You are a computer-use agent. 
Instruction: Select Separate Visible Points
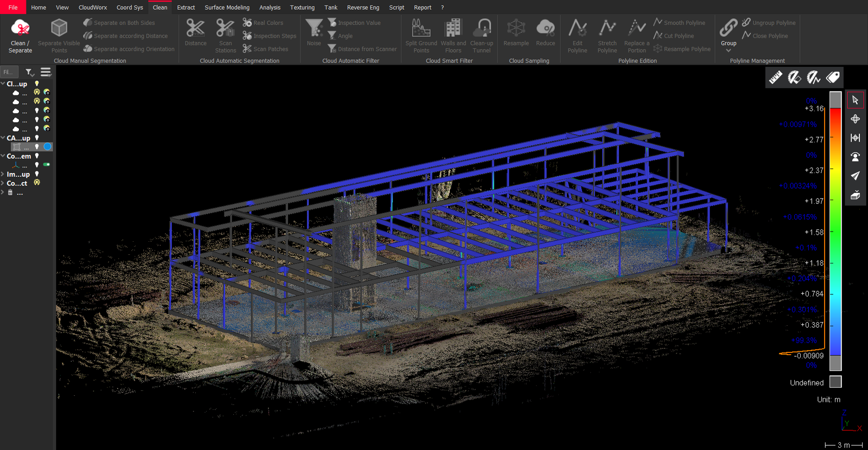tap(59, 36)
